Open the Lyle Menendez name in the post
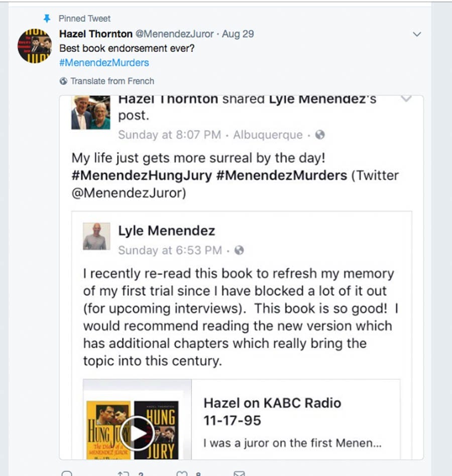452x476 pixels. (166, 231)
